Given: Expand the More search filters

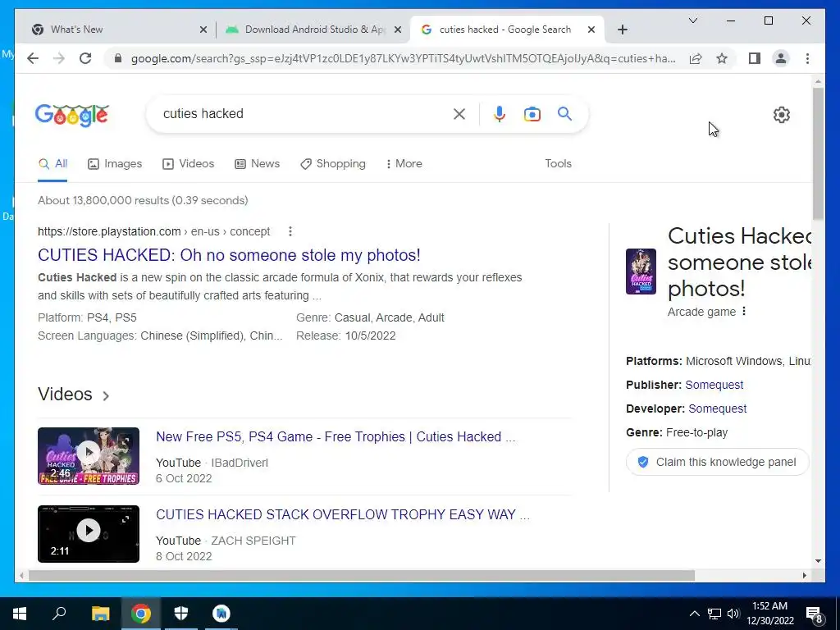Looking at the screenshot, I should pos(404,163).
